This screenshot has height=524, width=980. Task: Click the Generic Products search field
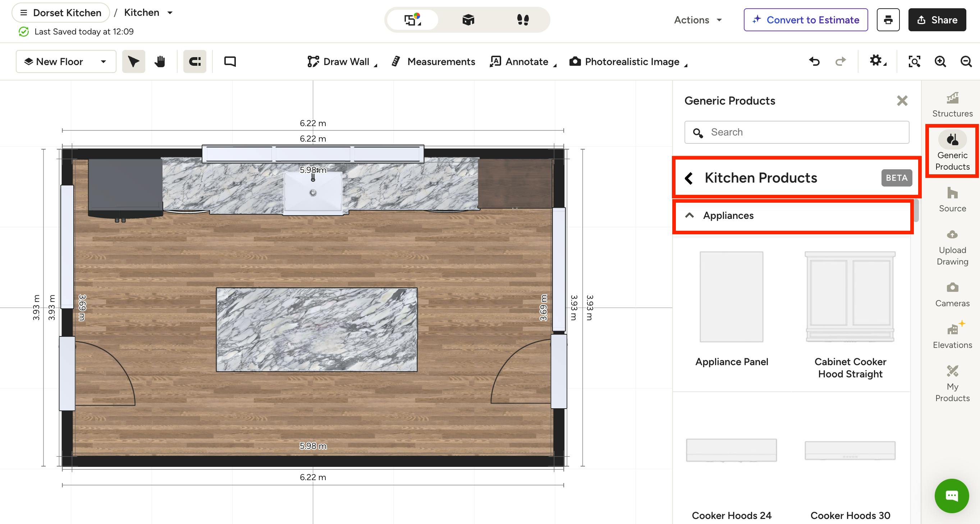point(797,132)
